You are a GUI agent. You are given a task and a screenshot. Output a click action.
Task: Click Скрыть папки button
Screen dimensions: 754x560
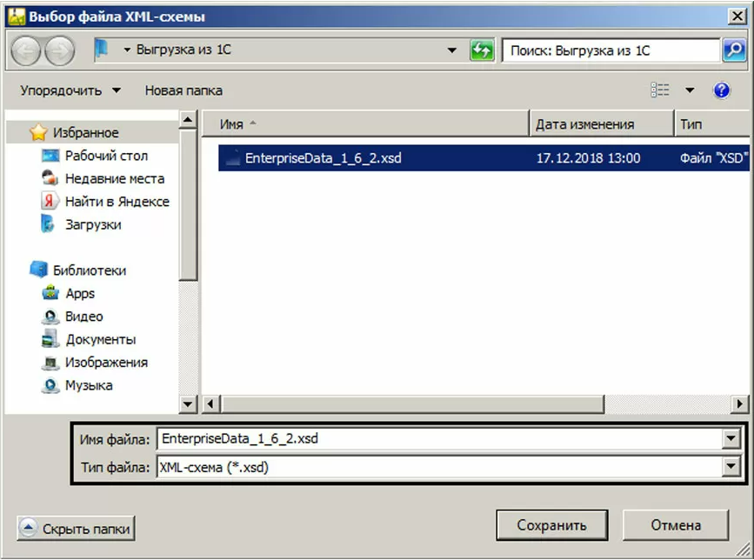tap(76, 529)
